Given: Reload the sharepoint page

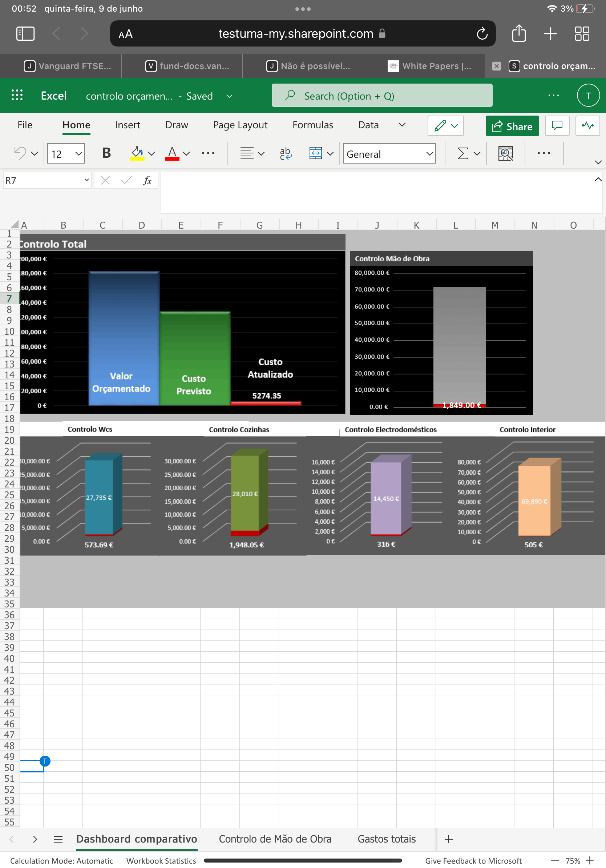Looking at the screenshot, I should pos(482,34).
